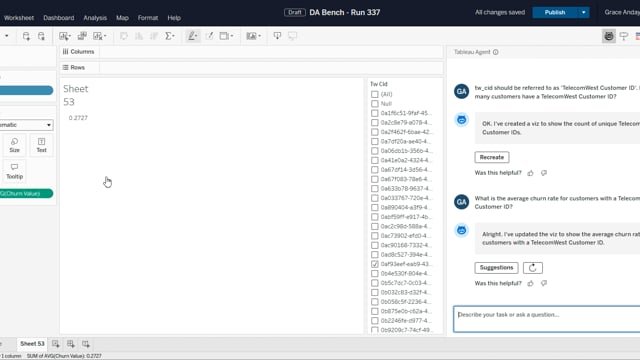Thumbs up the average churn rate response
Screen dimensions: 640x360
tap(530, 283)
